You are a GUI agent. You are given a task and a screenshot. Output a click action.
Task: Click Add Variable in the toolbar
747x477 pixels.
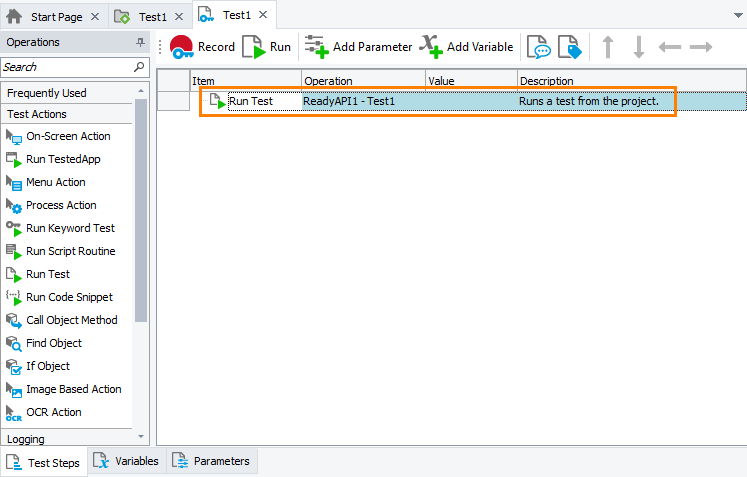[x=466, y=47]
